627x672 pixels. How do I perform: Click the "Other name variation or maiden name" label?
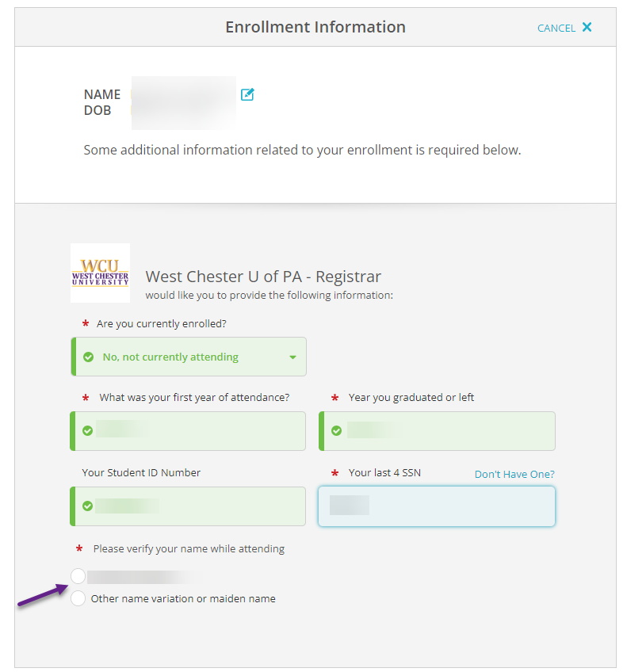pyautogui.click(x=183, y=599)
